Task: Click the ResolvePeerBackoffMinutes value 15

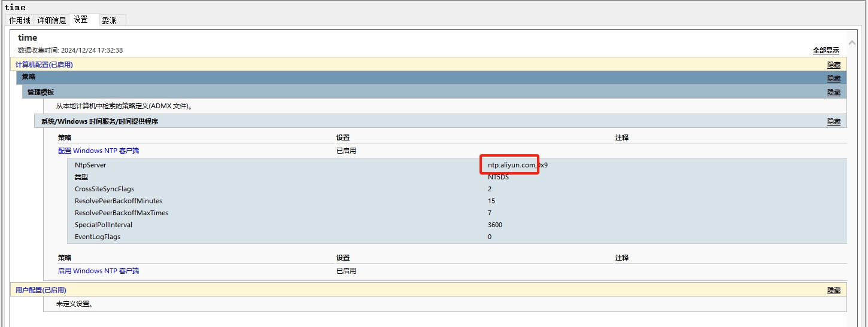Action: [x=491, y=201]
